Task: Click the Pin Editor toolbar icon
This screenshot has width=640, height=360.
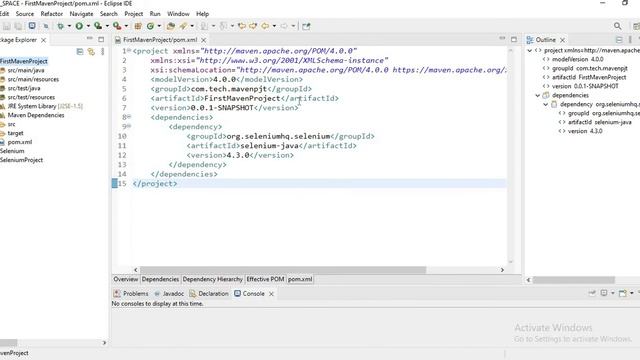Action: (x=306, y=26)
